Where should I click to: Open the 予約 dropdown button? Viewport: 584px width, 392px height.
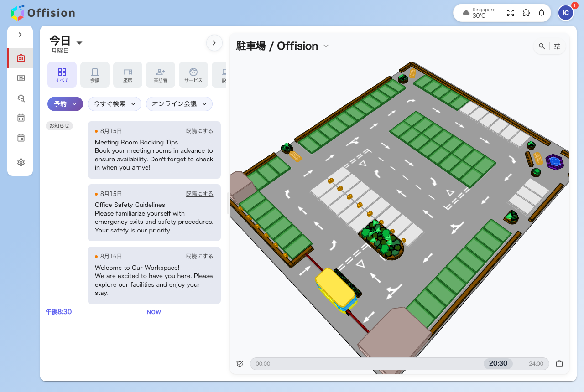(65, 104)
